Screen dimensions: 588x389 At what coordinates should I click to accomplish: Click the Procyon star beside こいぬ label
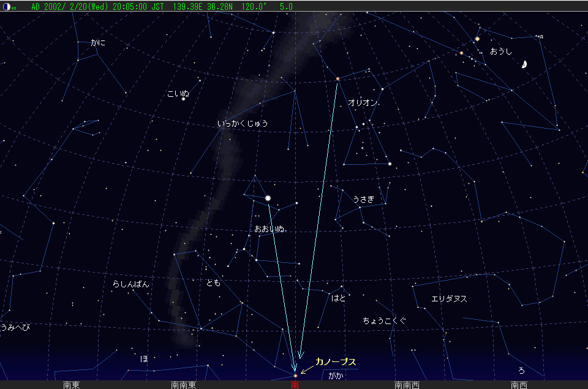tap(183, 99)
